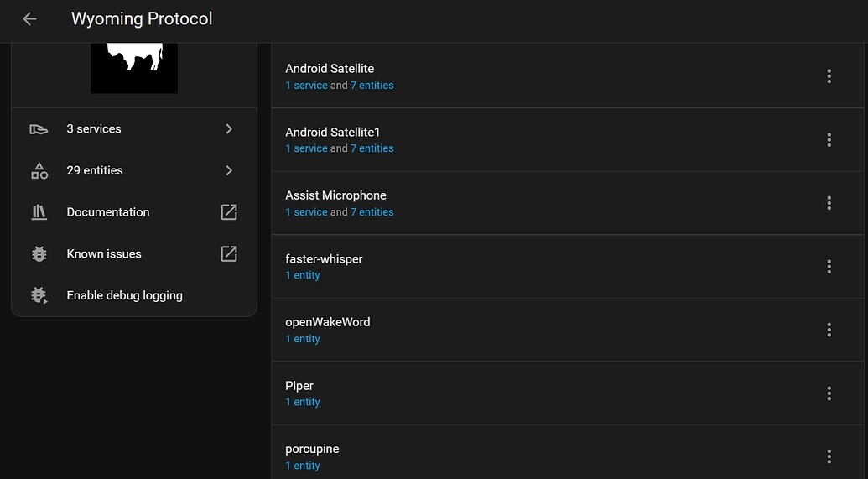
Task: Click the Wyoming bison logo thumbnail
Action: 134,69
